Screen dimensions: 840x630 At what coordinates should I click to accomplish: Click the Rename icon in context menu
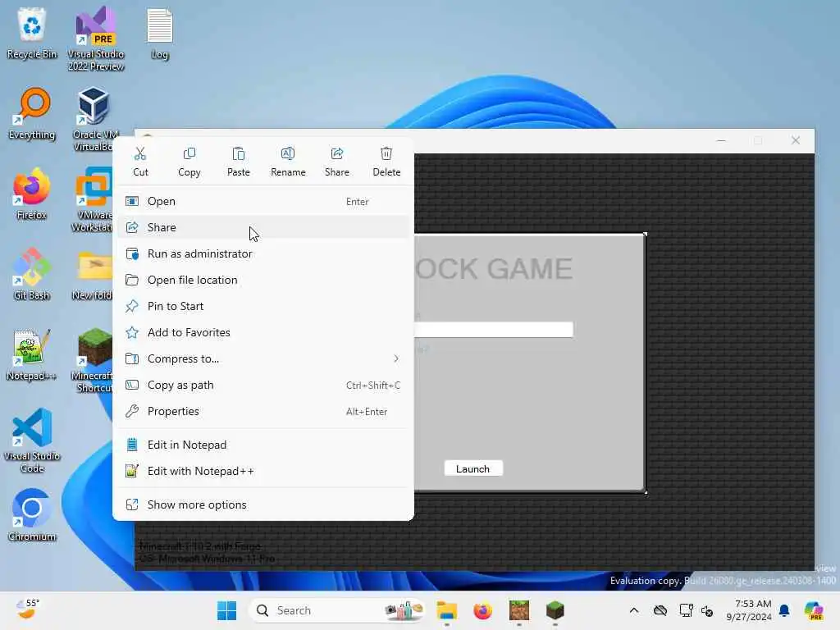click(288, 154)
